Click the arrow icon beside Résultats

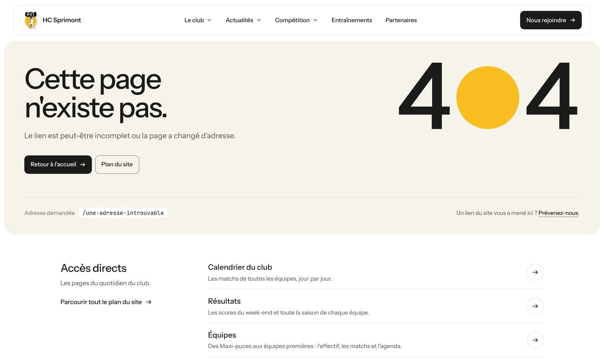point(535,306)
